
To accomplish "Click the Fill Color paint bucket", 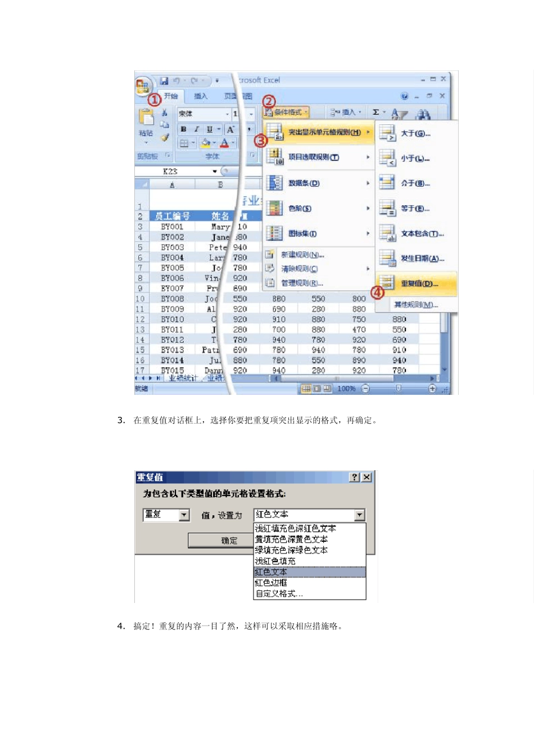I will click(x=206, y=143).
